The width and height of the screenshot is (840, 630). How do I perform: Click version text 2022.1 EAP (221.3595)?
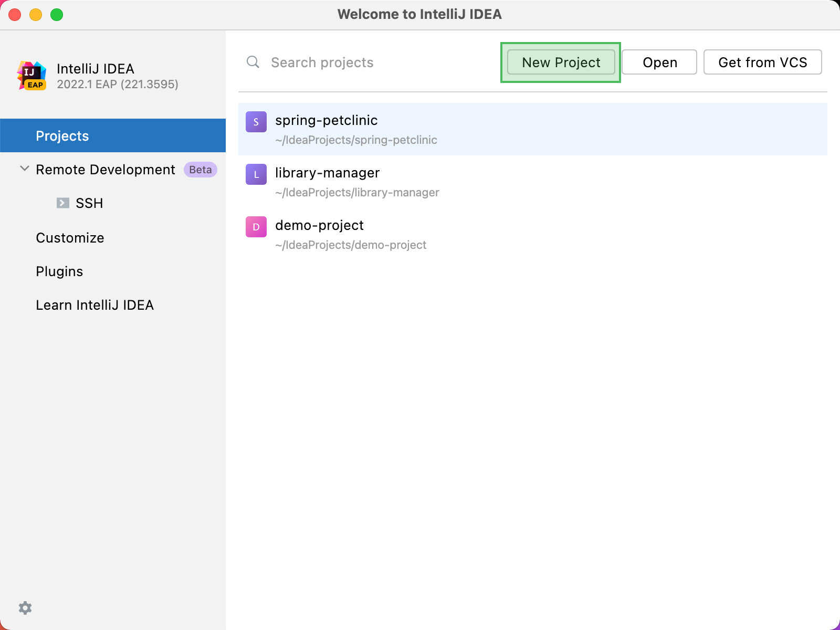[118, 85]
